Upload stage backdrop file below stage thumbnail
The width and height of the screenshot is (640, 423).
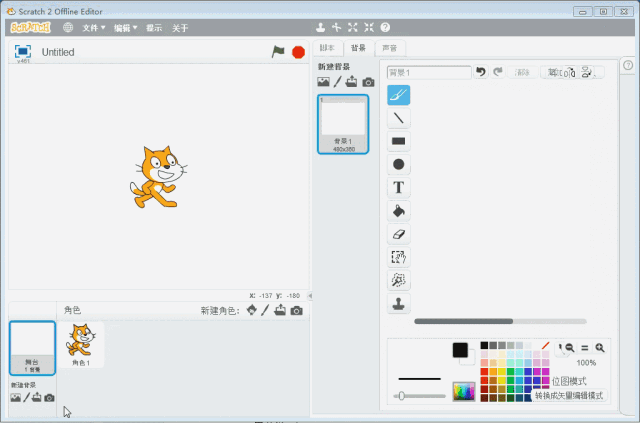pos(36,397)
